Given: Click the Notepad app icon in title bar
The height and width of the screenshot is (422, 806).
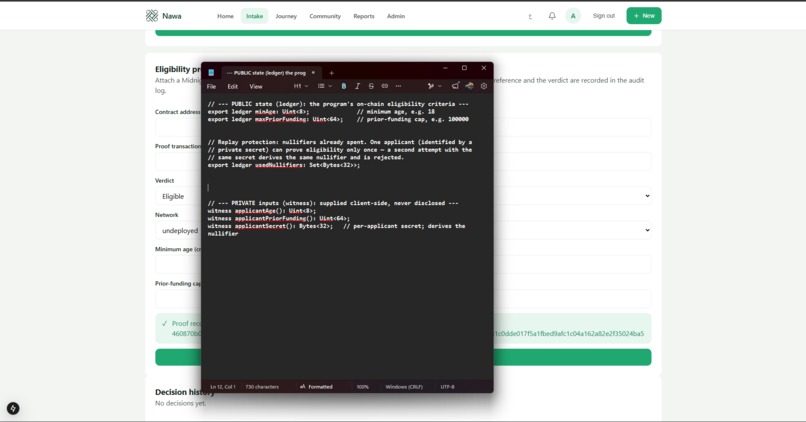Looking at the screenshot, I should click(211, 73).
